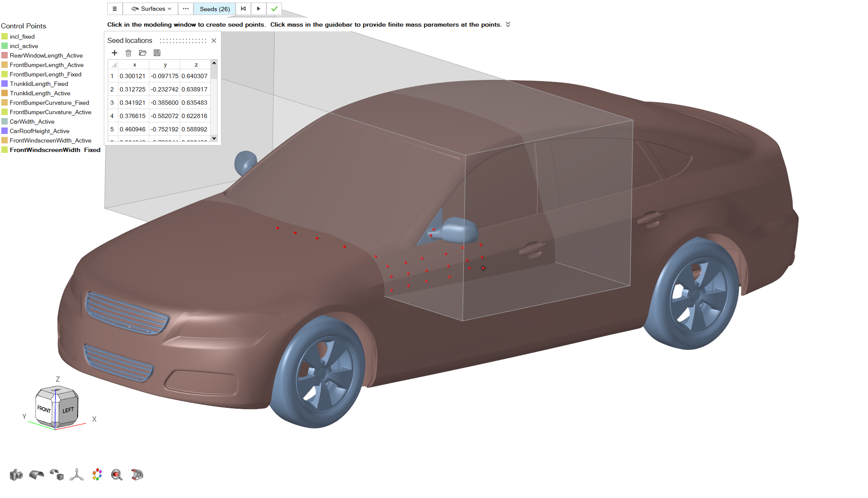This screenshot has width=868, height=498.
Task: Click the incl_fixed color swatch
Action: coord(5,36)
